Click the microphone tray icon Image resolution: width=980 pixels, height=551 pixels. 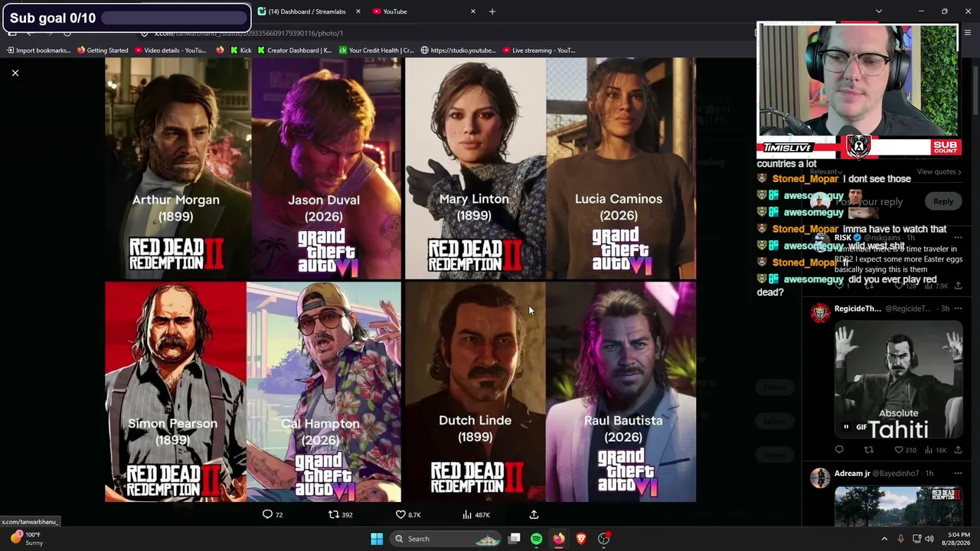tap(900, 539)
